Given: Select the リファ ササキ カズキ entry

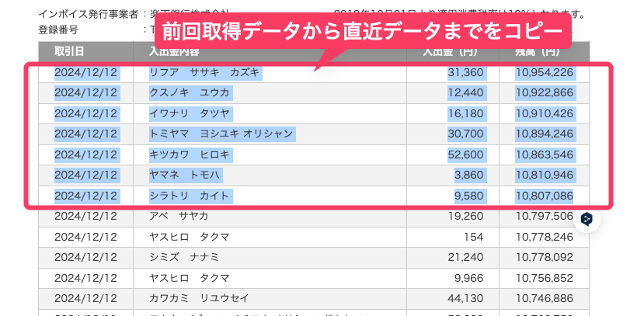Looking at the screenshot, I should point(205,73).
